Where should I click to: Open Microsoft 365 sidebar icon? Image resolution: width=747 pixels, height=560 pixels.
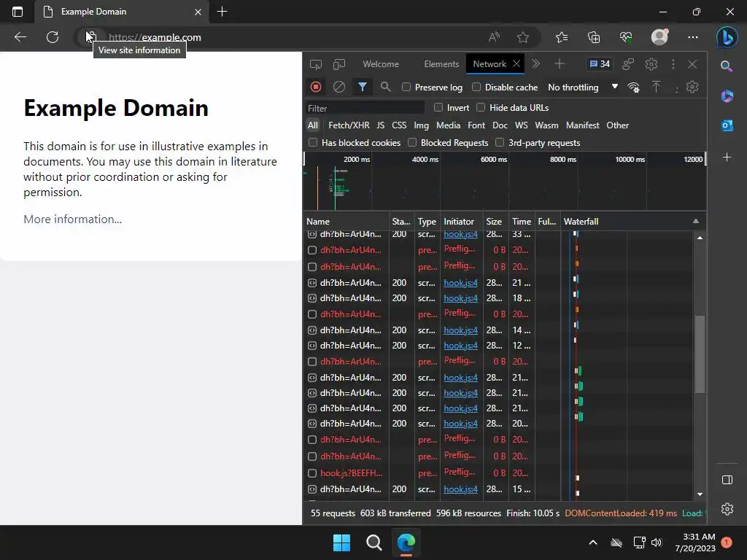tap(727, 96)
